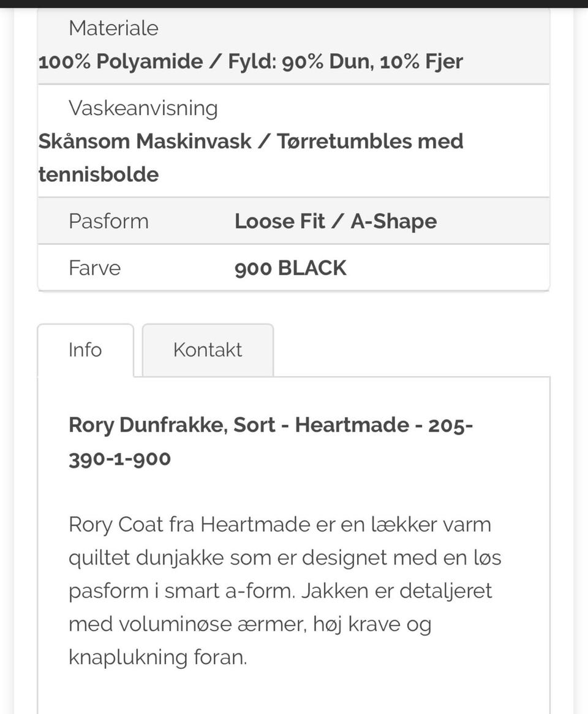The image size is (588, 714).
Task: Click the Rory Coat description paragraph start
Action: click(x=116, y=525)
